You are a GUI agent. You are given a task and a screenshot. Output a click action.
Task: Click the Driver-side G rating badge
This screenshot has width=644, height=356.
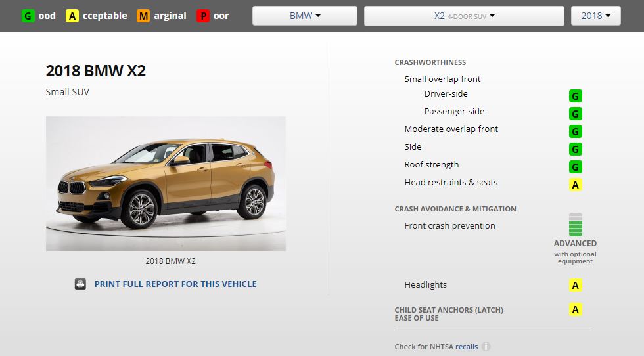(x=576, y=96)
